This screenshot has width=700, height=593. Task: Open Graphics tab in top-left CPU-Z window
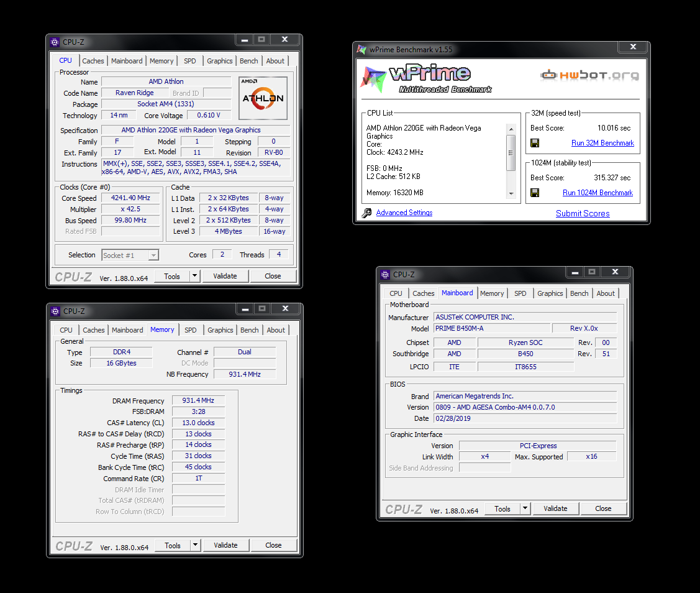point(220,61)
